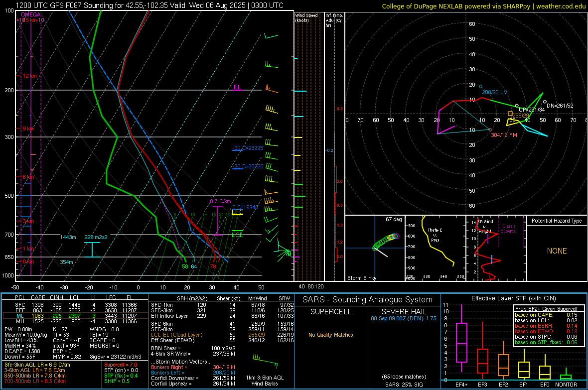Click the 'SigSvr = 23122 m3/s3' value

[x=116, y=357]
